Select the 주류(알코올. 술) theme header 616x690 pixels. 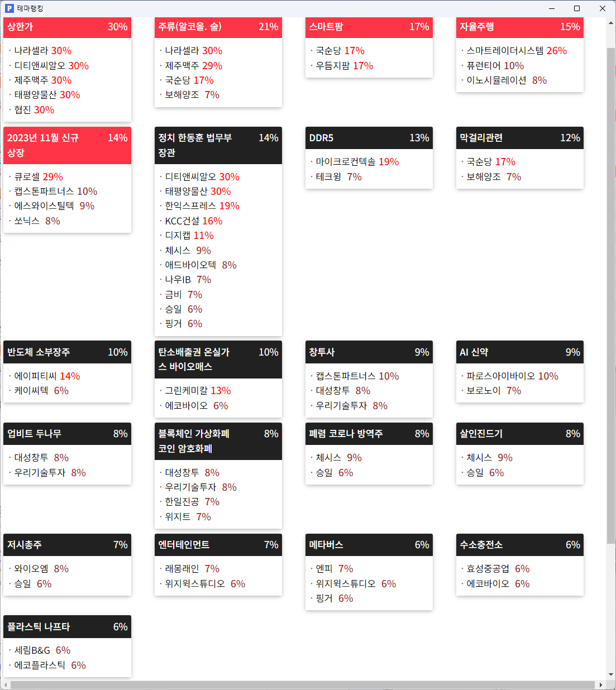(218, 27)
